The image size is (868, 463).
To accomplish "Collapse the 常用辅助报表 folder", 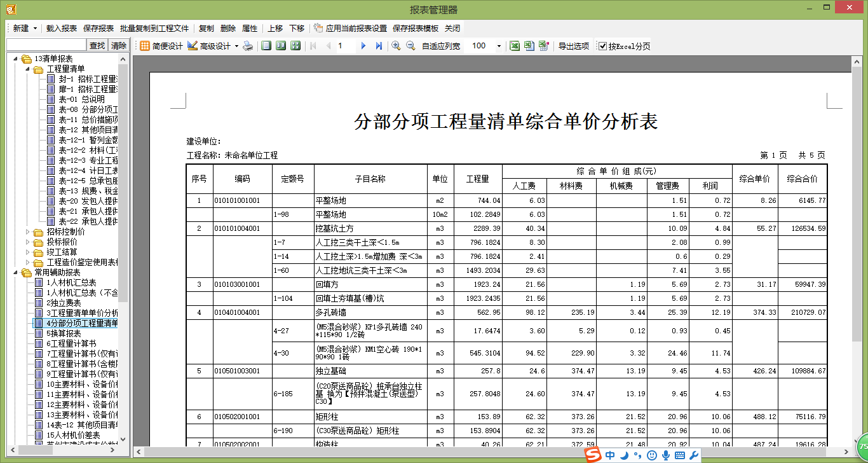I will coord(15,272).
